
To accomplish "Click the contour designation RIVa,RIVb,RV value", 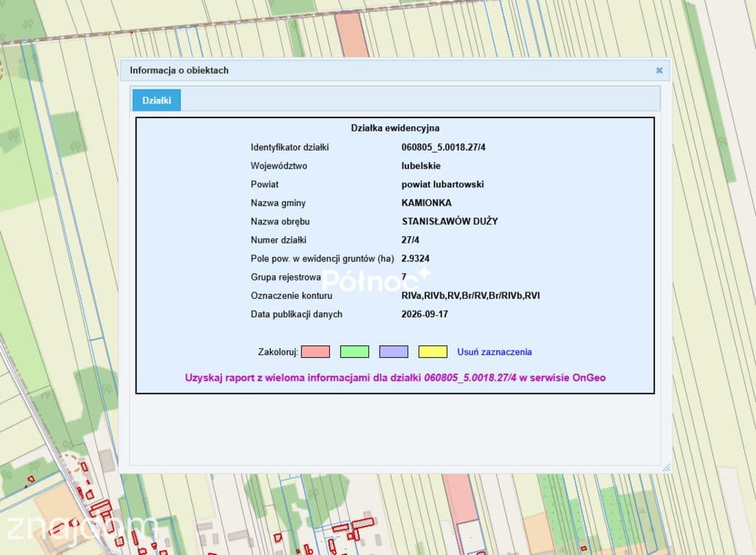I will 470,295.
